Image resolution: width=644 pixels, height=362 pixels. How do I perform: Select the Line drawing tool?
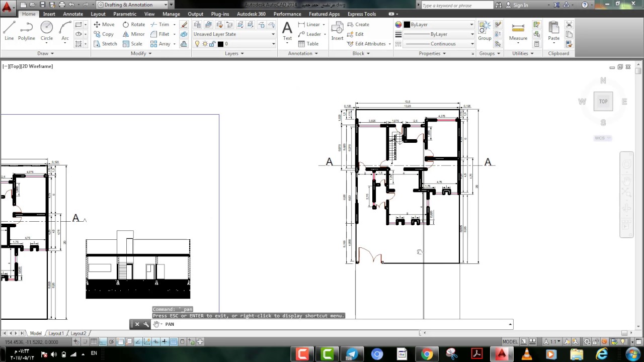[9, 31]
